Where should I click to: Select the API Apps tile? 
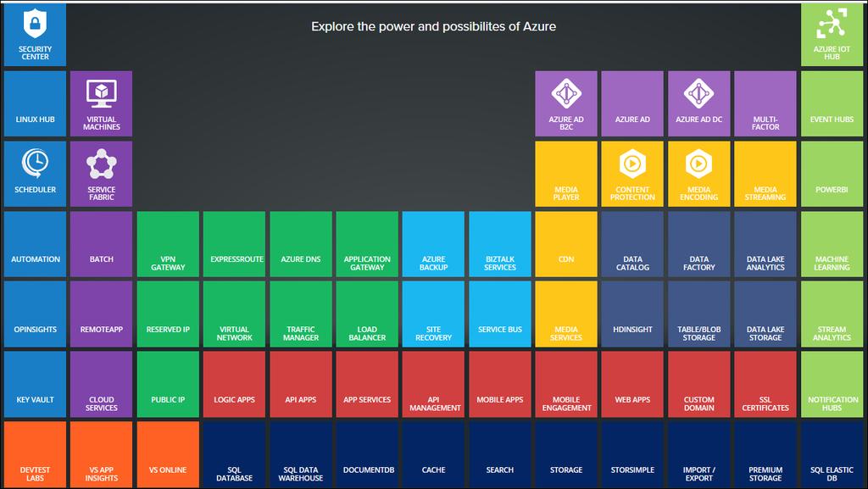click(x=301, y=385)
